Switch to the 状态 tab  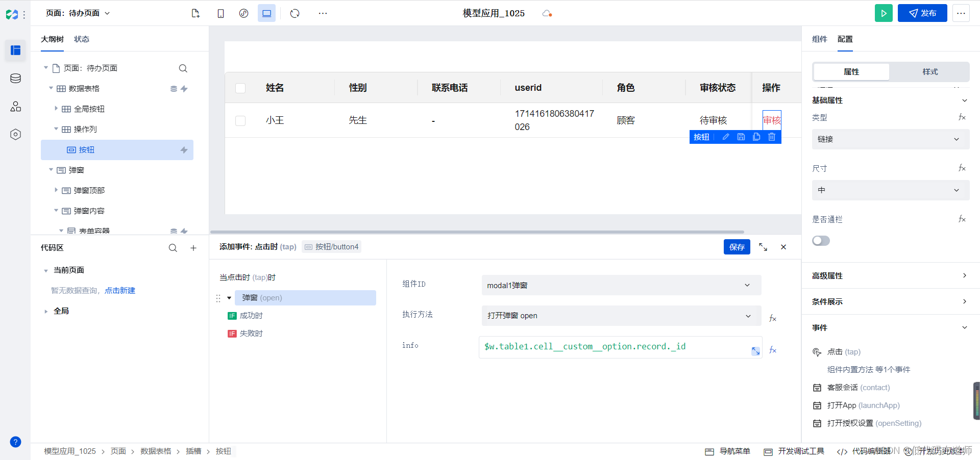(82, 39)
